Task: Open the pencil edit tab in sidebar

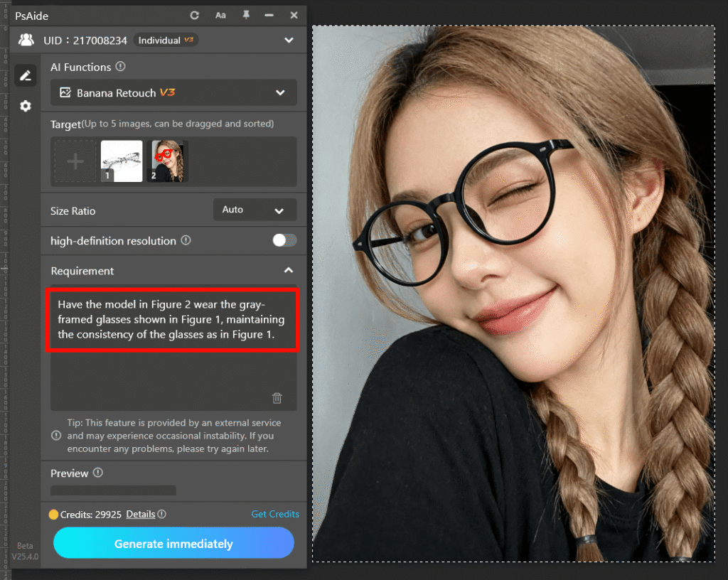Action: pos(26,75)
